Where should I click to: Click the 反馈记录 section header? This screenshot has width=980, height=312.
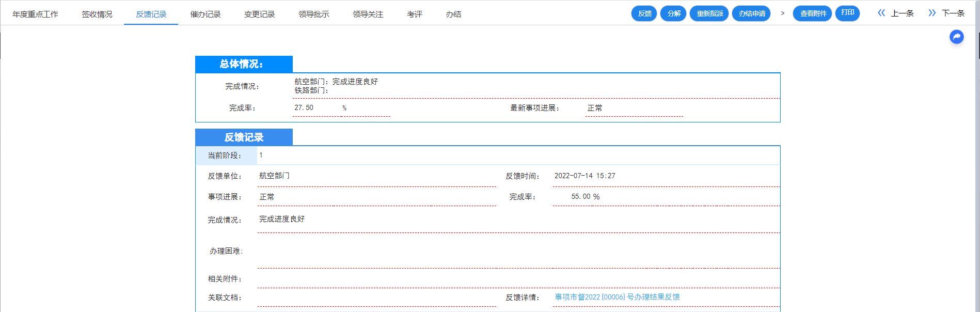(244, 137)
